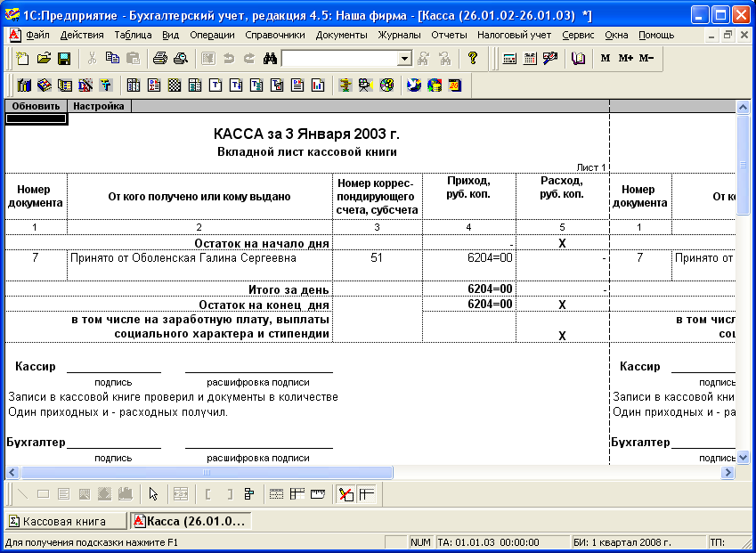Open the Помощь menu
This screenshot has height=553, width=756.
[656, 36]
